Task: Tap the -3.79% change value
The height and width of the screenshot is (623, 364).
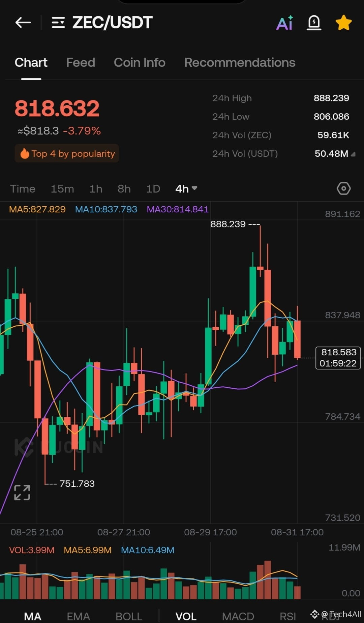Action: (82, 131)
